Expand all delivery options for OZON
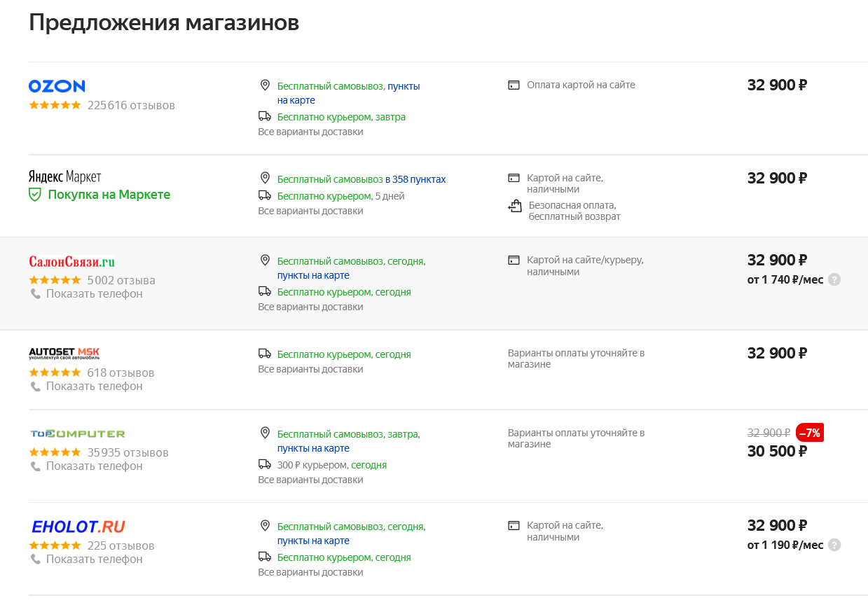 310,132
